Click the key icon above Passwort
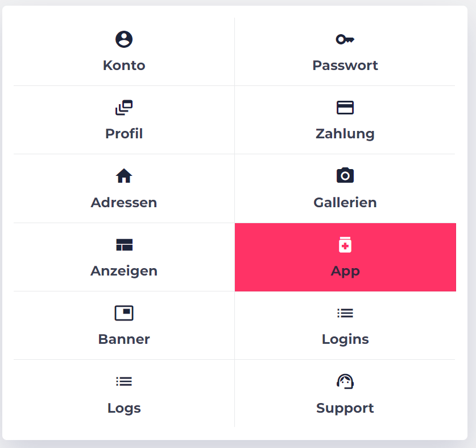This screenshot has width=476, height=448. click(x=345, y=39)
